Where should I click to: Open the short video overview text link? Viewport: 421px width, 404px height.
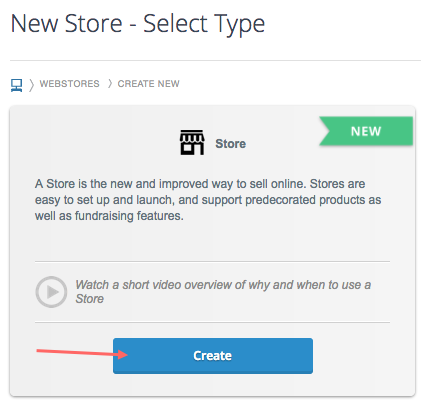point(223,292)
